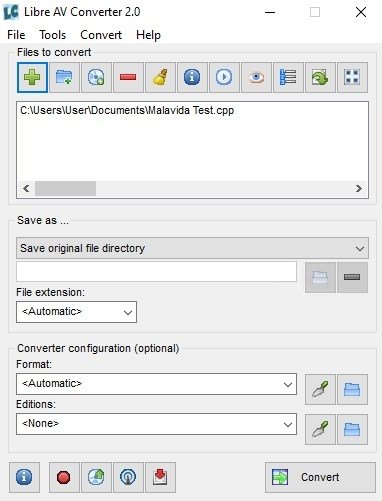The width and height of the screenshot is (382, 501).
Task: Click the Format edit trowel icon
Action: [x=320, y=389]
